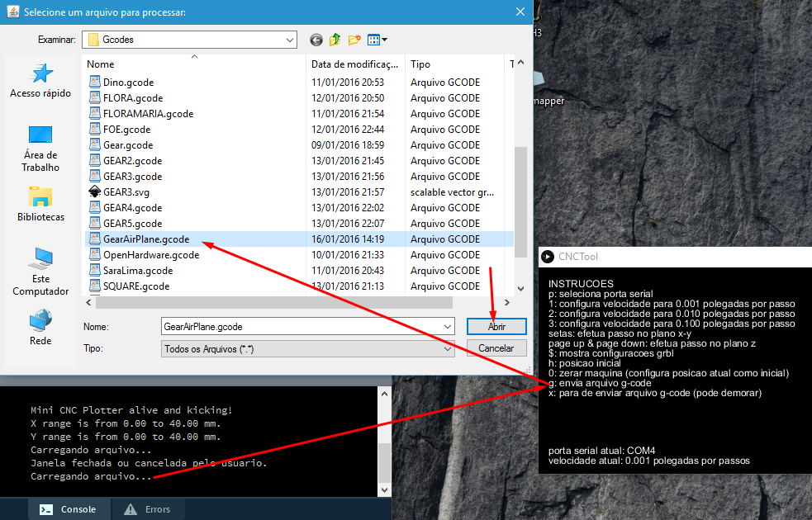Click file list scroll down arrow
Viewport: 812px width, 520px height.
521,289
